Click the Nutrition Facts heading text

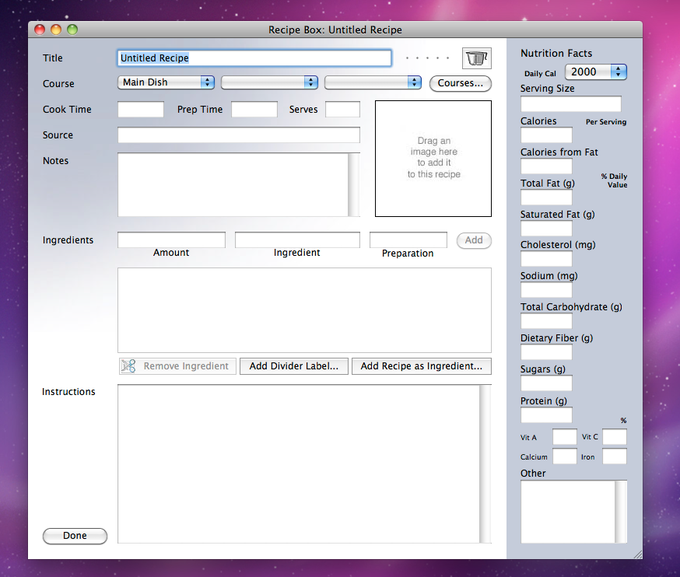pos(556,53)
